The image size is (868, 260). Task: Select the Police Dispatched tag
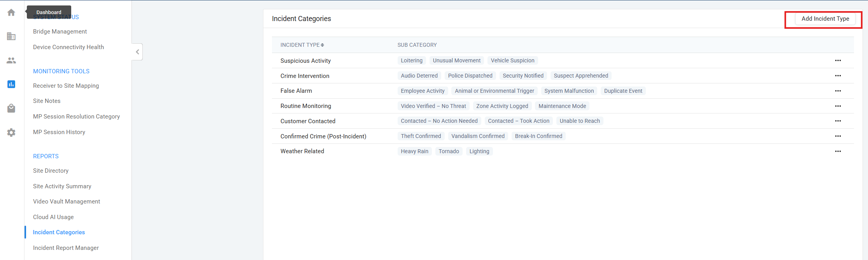(470, 76)
